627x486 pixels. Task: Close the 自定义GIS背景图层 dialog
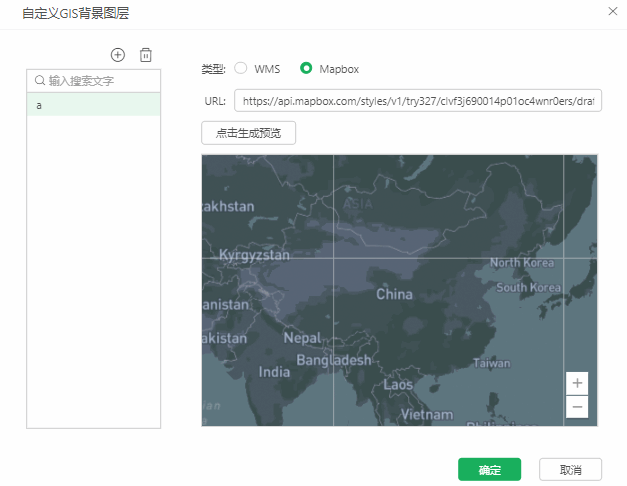coord(612,11)
